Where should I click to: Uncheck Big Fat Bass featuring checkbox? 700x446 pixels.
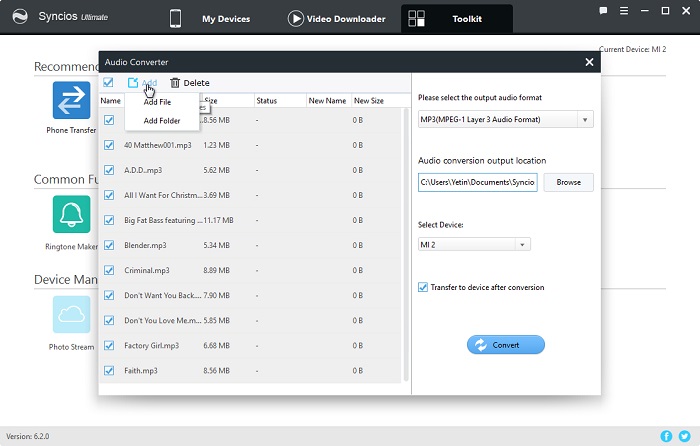109,220
